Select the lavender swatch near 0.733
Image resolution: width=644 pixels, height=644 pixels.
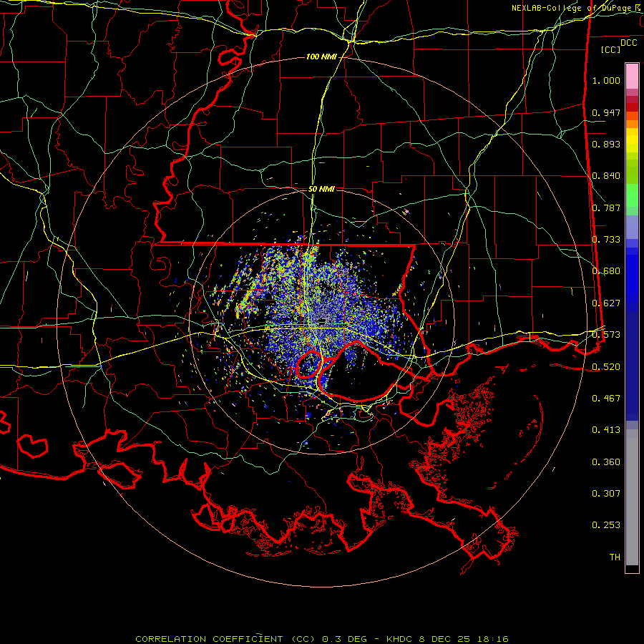click(x=632, y=227)
